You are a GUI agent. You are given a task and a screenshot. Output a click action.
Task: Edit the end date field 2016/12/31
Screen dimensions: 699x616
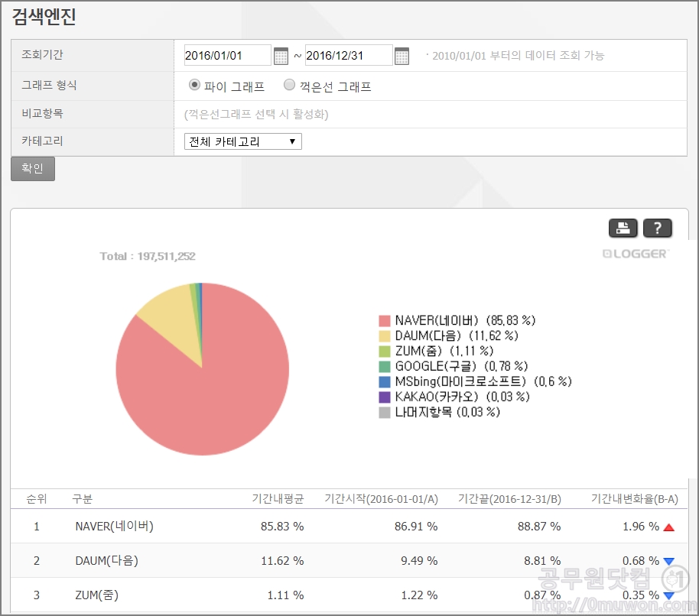tap(348, 55)
